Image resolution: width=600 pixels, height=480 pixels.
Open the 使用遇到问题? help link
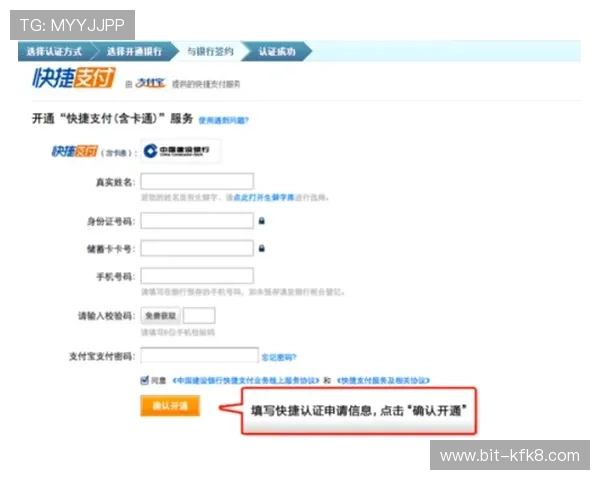(x=223, y=121)
